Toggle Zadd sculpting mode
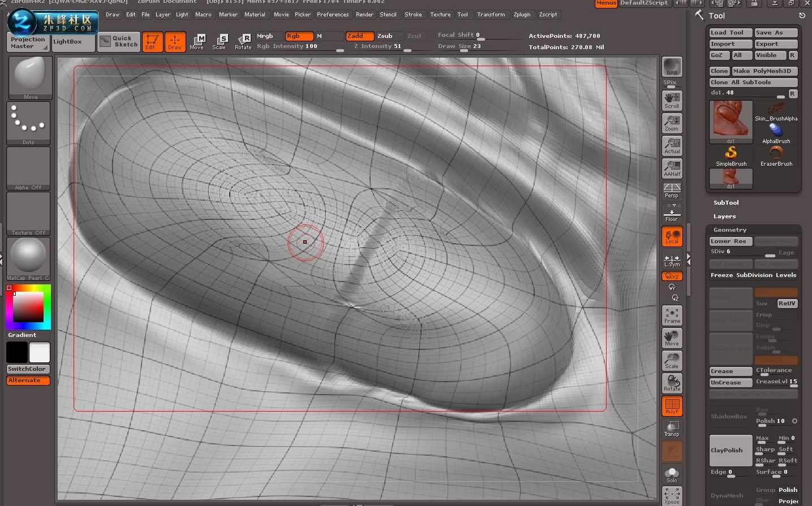812x506 pixels. click(359, 35)
